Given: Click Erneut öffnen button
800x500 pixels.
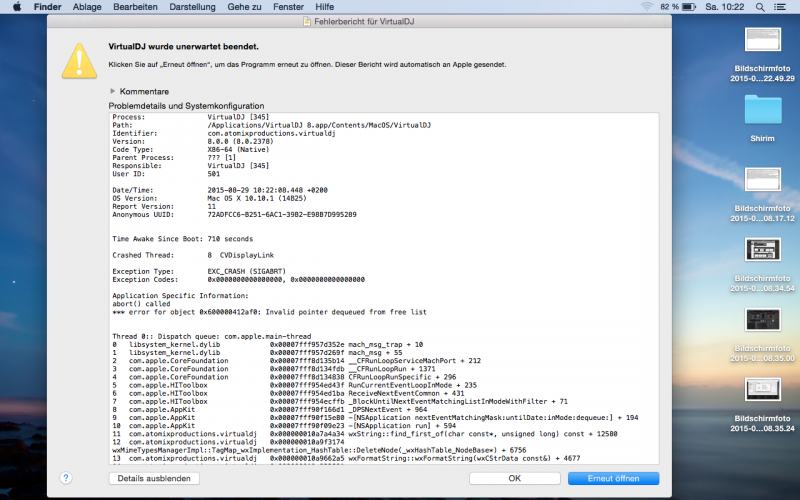Looking at the screenshot, I should [613, 478].
